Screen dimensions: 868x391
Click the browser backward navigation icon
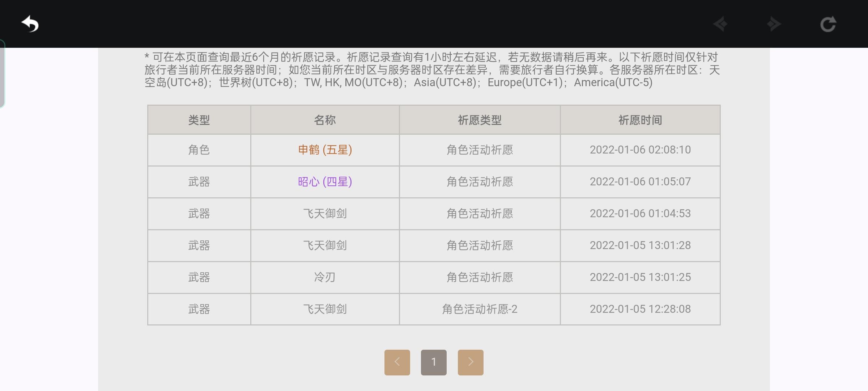pyautogui.click(x=720, y=24)
